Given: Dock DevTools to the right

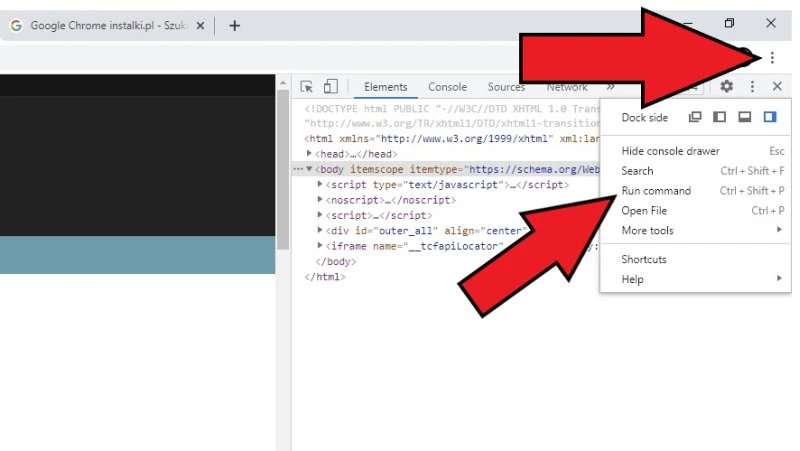Looking at the screenshot, I should pyautogui.click(x=769, y=117).
